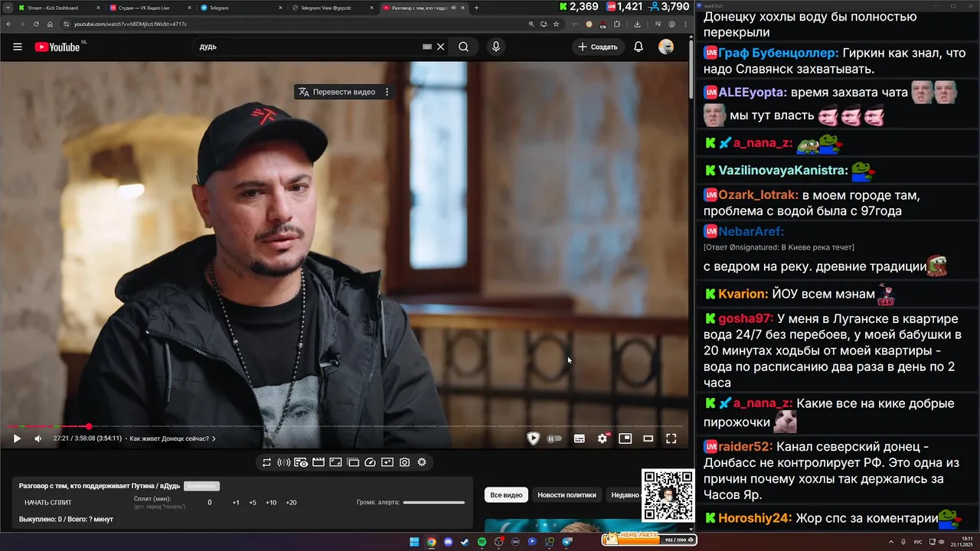This screenshot has height=551, width=980.
Task: Go to YouTube home via logo
Action: pyautogui.click(x=57, y=47)
